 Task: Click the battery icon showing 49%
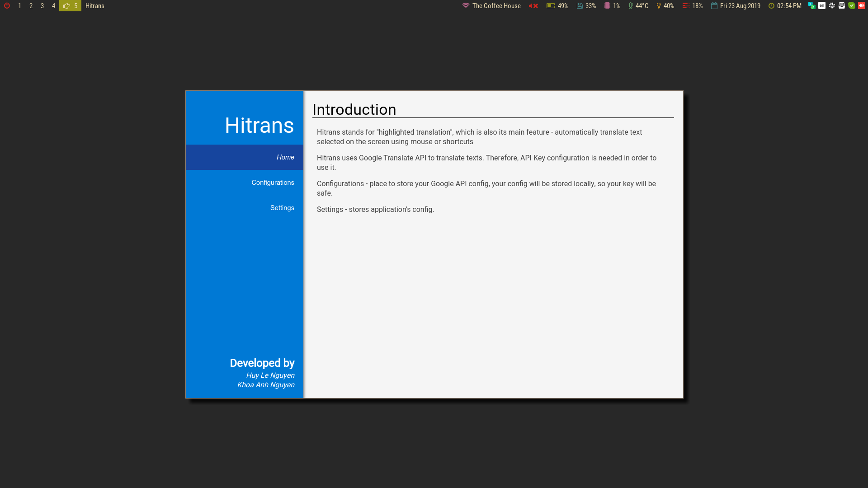pyautogui.click(x=551, y=6)
